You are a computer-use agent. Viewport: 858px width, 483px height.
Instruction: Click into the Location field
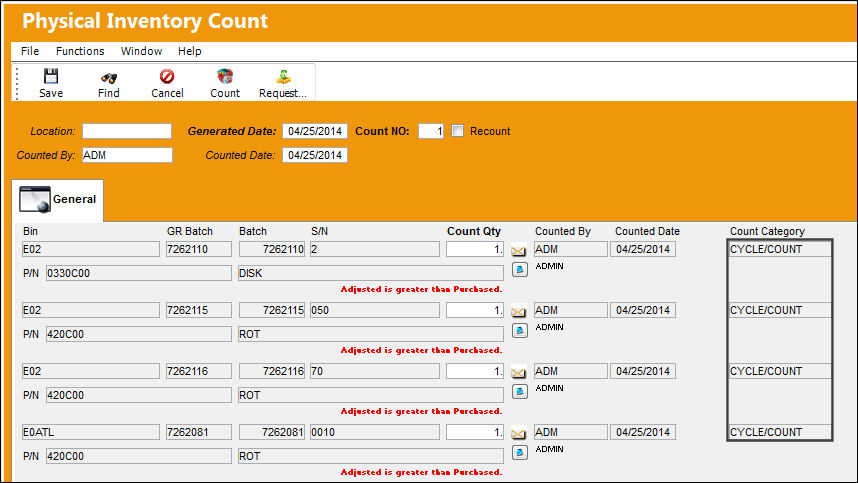click(127, 131)
